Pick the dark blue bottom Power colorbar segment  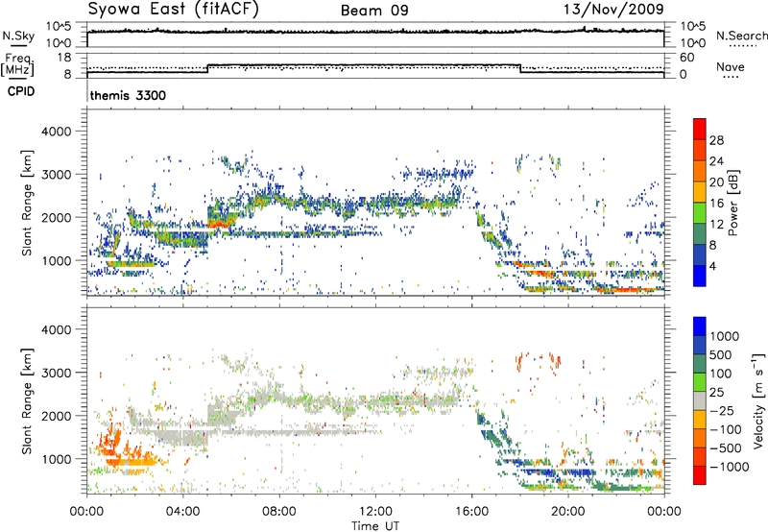pos(700,275)
